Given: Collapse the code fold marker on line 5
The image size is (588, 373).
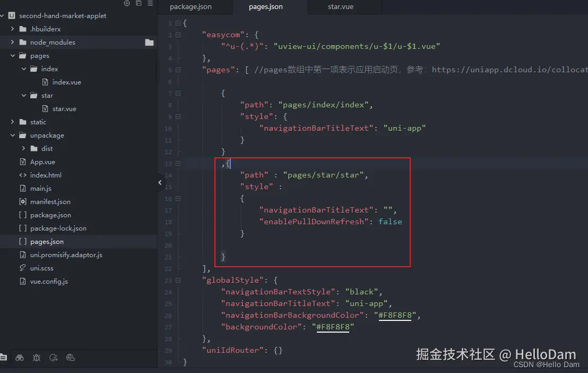Looking at the screenshot, I should coord(178,70).
